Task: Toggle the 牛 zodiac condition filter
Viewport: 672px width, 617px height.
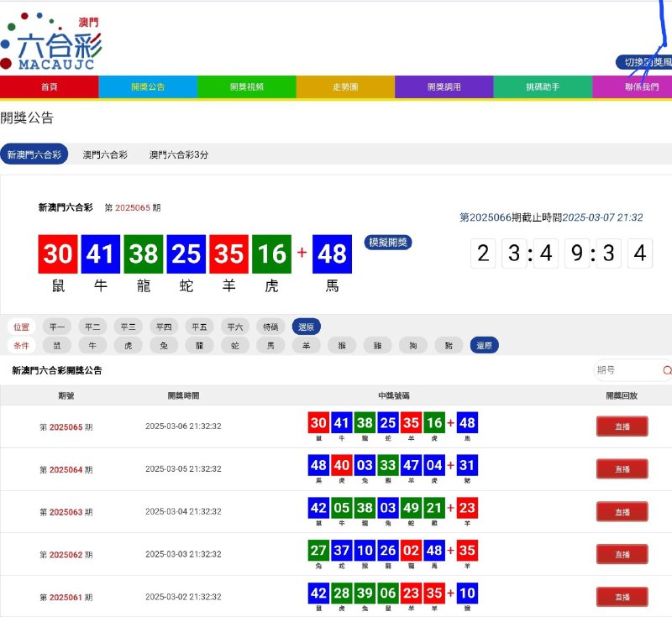Action: pos(92,346)
